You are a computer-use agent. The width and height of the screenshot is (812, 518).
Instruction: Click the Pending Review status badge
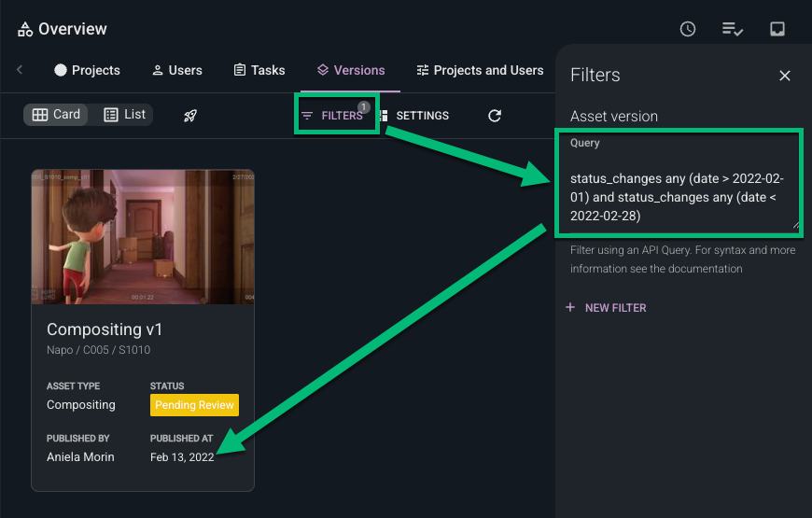(x=194, y=405)
